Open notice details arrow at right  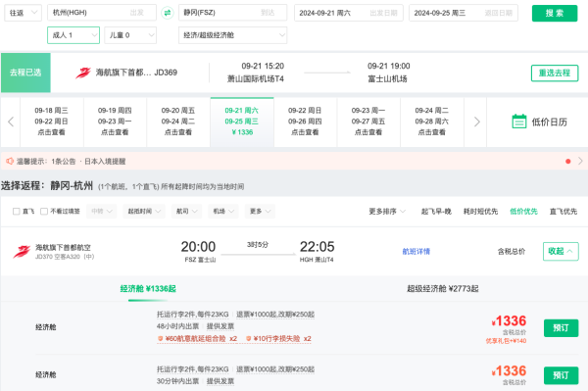[580, 161]
